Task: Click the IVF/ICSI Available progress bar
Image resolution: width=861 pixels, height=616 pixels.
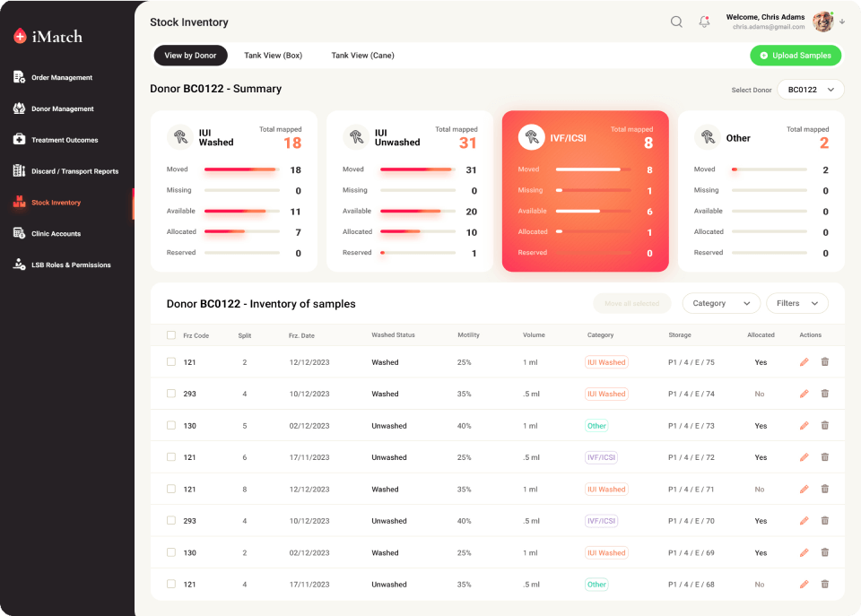Action: coord(593,212)
